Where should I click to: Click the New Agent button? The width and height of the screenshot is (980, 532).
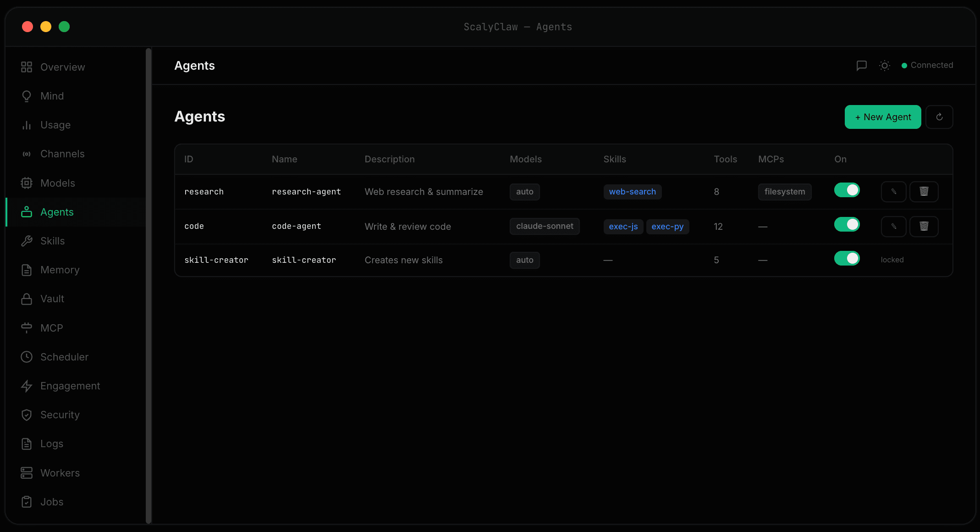882,117
